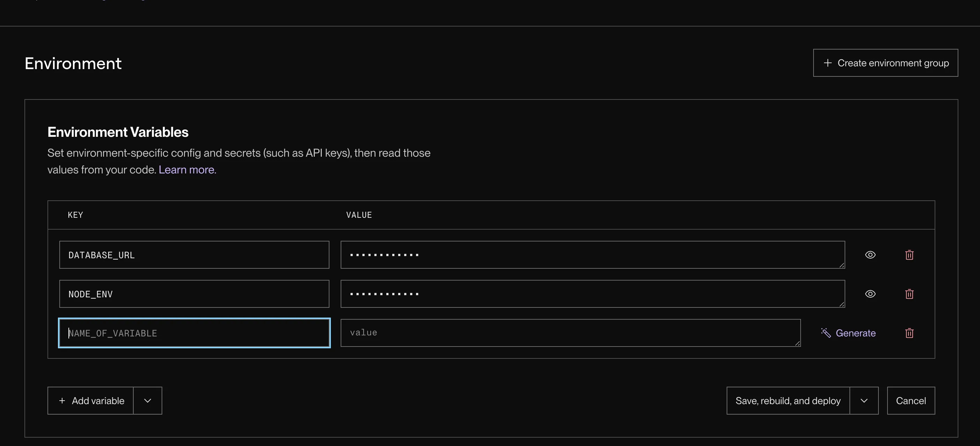Image resolution: width=980 pixels, height=446 pixels.
Task: Click the Create environment group button
Action: coord(885,63)
